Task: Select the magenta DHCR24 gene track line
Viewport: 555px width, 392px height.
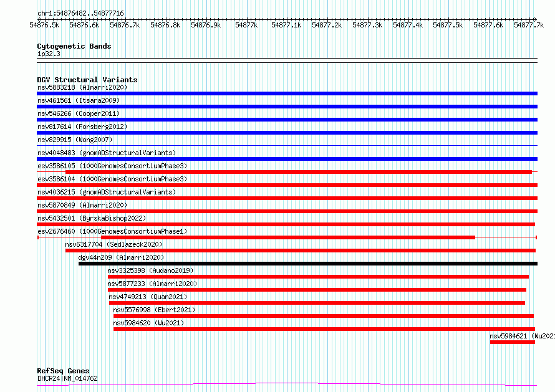Action: pos(287,385)
